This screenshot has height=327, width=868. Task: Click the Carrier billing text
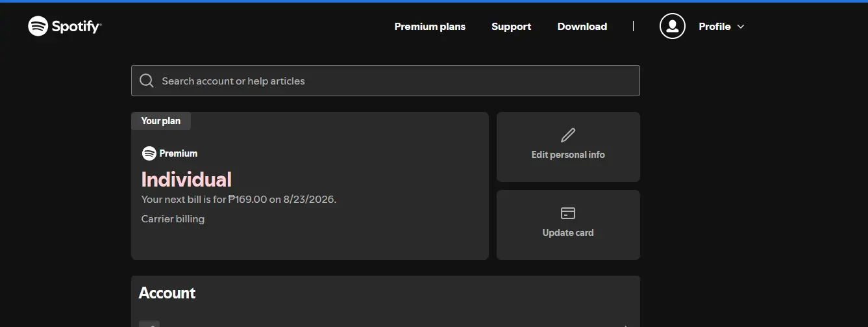[x=173, y=219]
